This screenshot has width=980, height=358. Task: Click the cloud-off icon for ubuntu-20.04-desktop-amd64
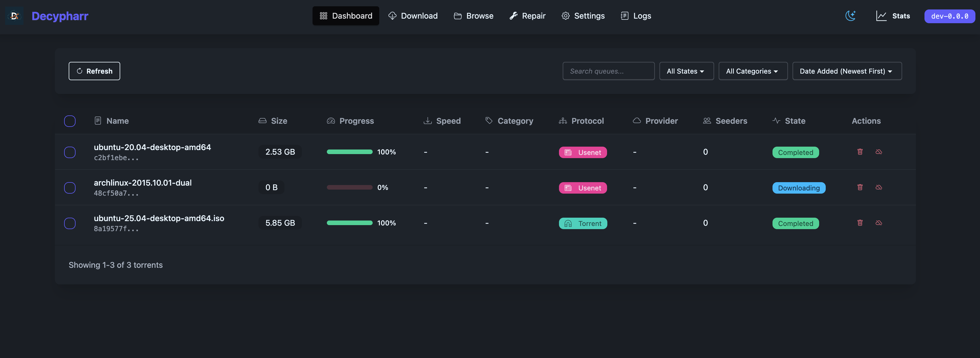[x=878, y=152]
